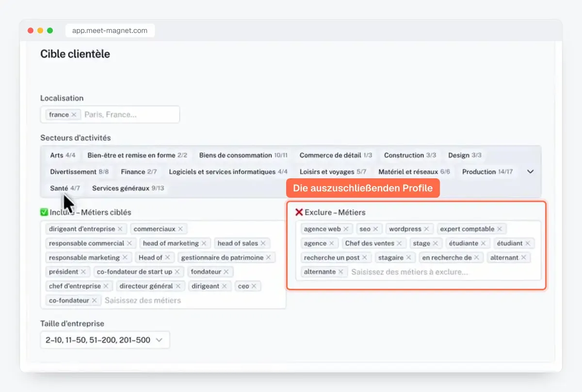The width and height of the screenshot is (582, 392).
Task: Remove the 'président' tag
Action: tap(83, 272)
